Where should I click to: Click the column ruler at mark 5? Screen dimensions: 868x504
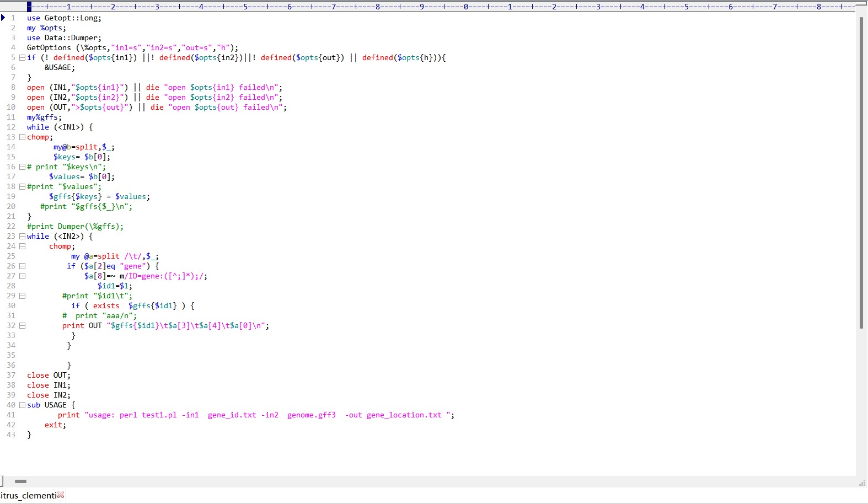[x=245, y=7]
